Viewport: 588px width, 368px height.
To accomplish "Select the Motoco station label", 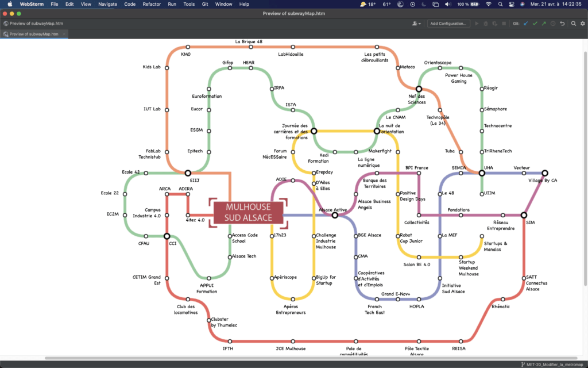I will [x=407, y=67].
